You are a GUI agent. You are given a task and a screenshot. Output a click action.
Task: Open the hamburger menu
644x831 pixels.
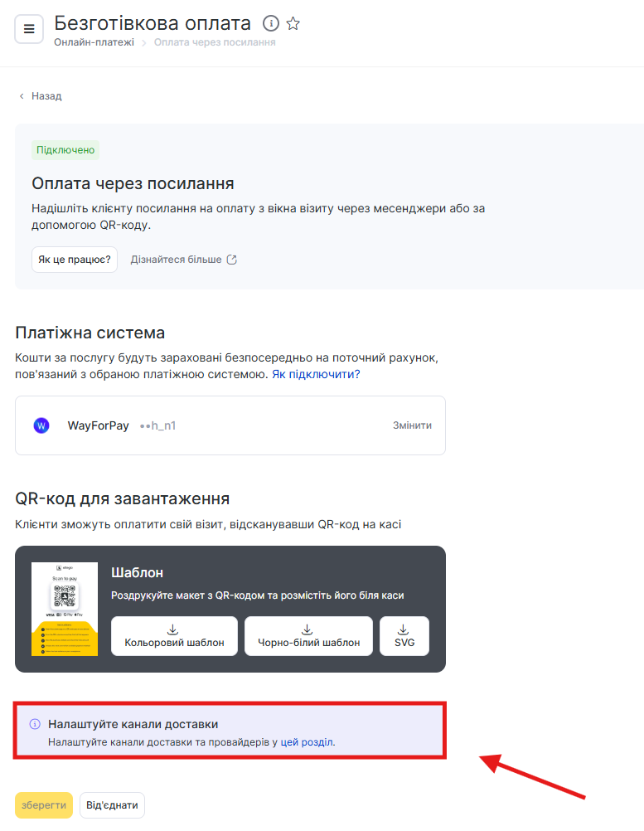pos(29,29)
